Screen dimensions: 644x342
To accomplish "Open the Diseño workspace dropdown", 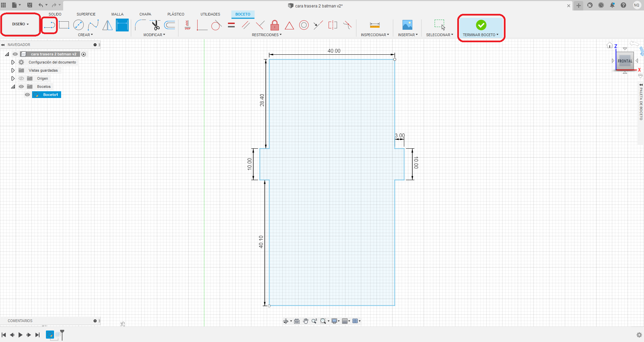I will 20,24.
